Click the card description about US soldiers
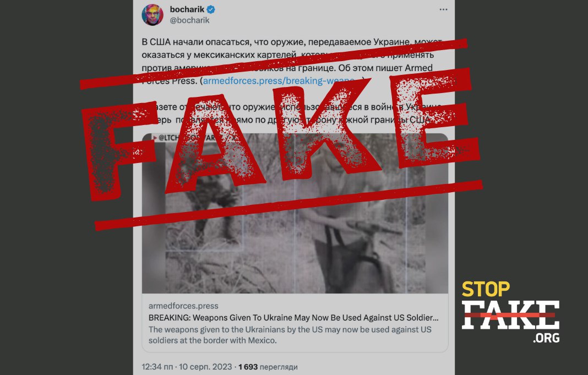The width and height of the screenshot is (588, 375). click(290, 335)
